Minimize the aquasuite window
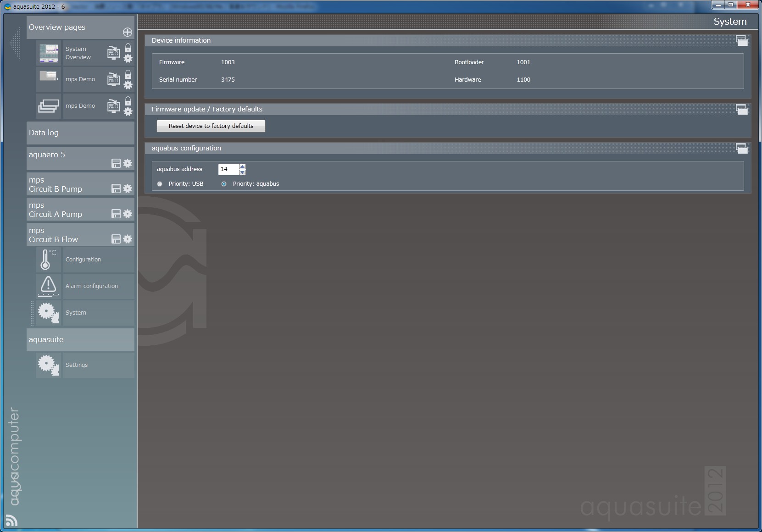The width and height of the screenshot is (762, 532). 718,5
